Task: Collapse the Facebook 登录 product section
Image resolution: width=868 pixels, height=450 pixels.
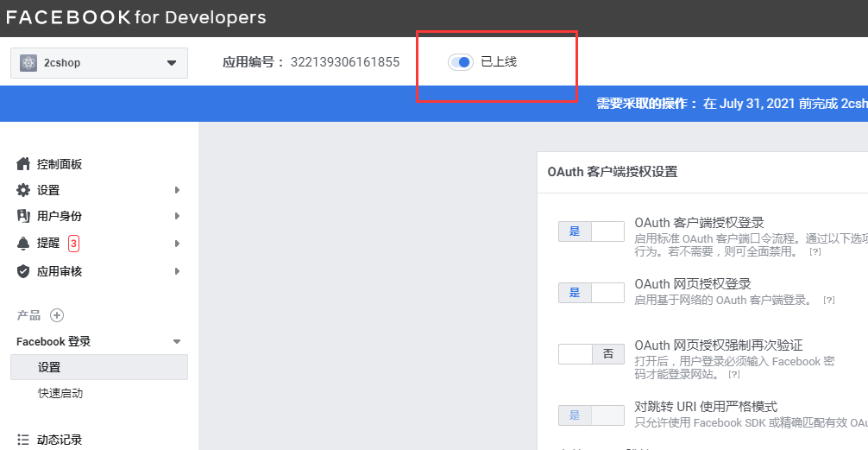Action: coord(177,341)
